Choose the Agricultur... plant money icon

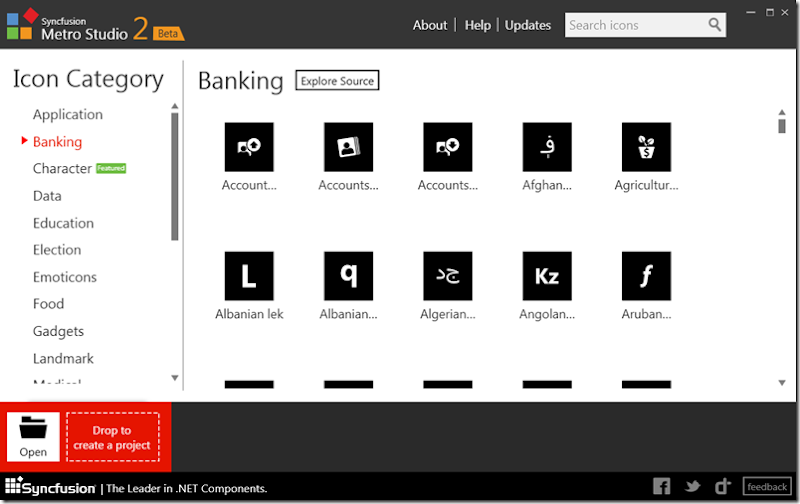tap(646, 147)
